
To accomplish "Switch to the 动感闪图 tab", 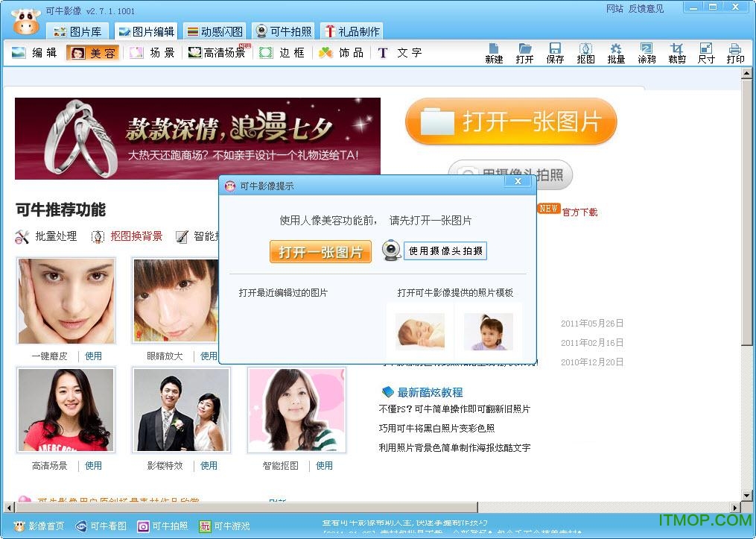I will [x=215, y=31].
